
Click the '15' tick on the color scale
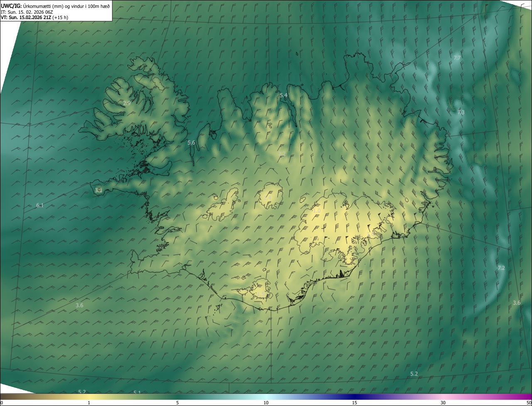(x=355, y=403)
